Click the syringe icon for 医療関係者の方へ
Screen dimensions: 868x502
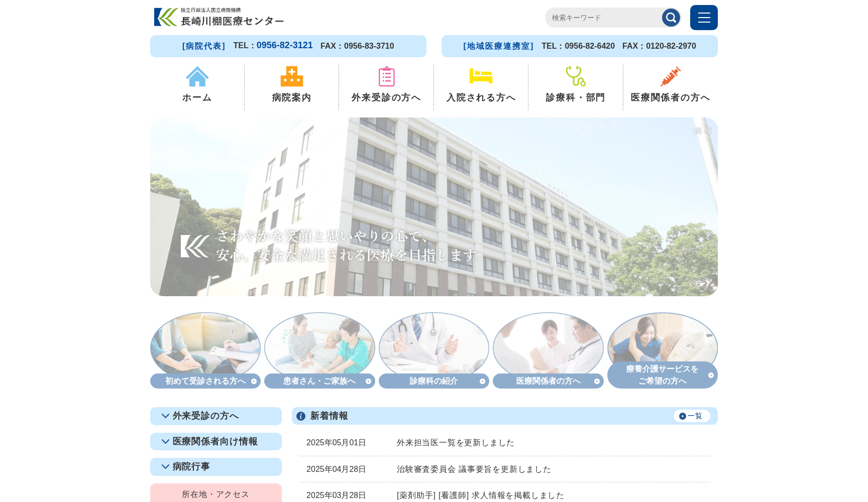[x=670, y=76]
